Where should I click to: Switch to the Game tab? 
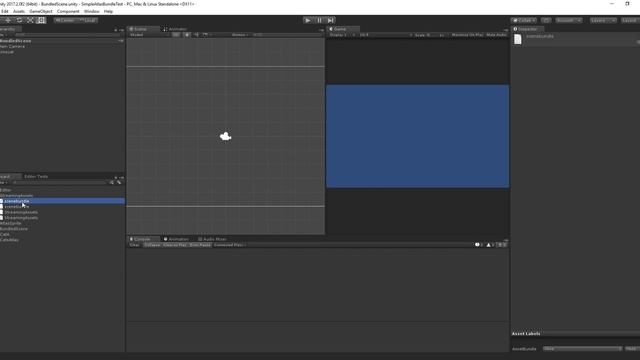(343, 29)
